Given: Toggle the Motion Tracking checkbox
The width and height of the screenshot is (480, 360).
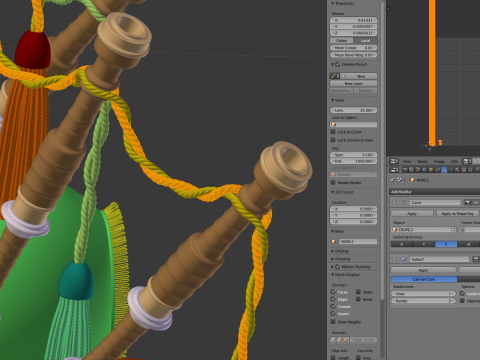Looking at the screenshot, I should (x=338, y=267).
